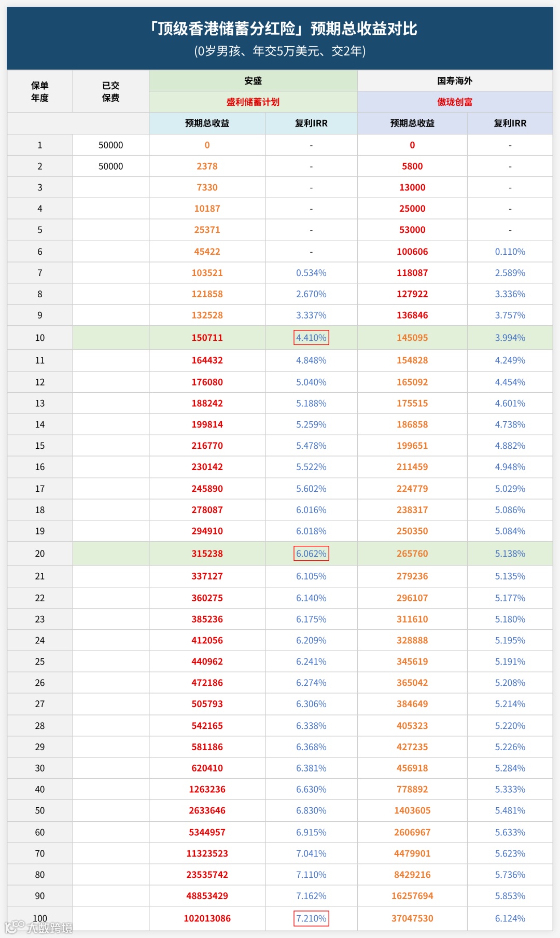Click 复利IRR header under 傲珑创富
Image resolution: width=560 pixels, height=938 pixels.
coord(510,123)
